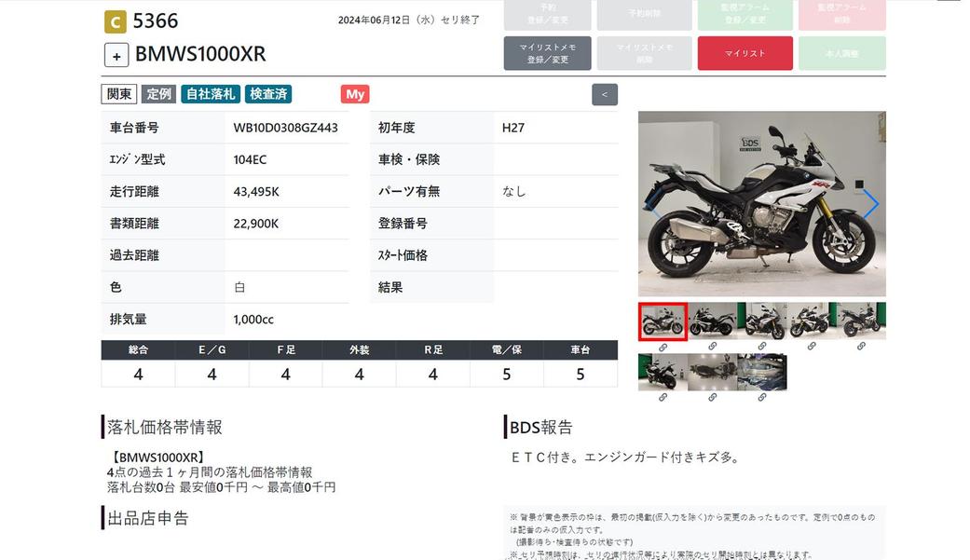This screenshot has width=970, height=560.
Task: Select the red-outlined first bike thumbnail
Action: [x=663, y=321]
